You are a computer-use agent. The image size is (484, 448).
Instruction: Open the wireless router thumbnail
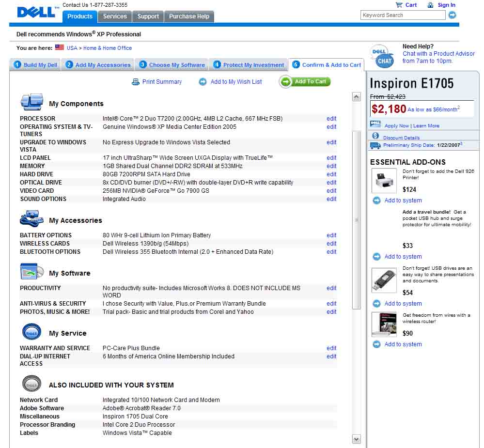(384, 324)
